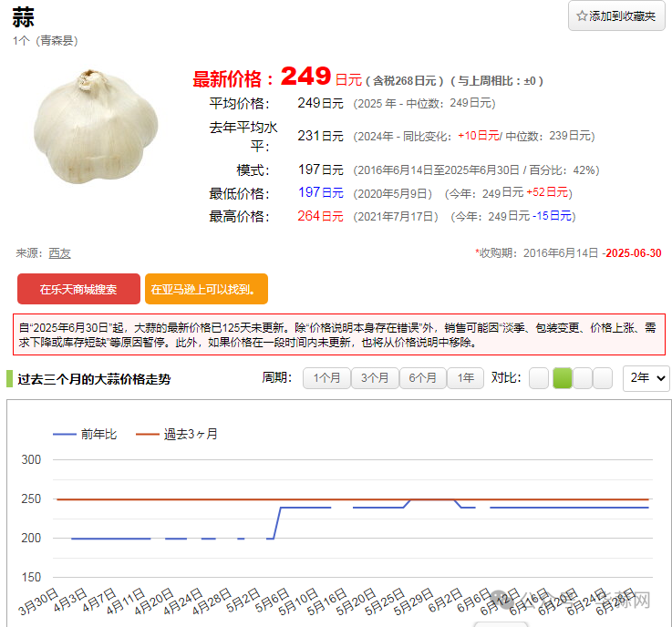Toggle the fourth 对比 comparison box
The height and width of the screenshot is (627, 672).
605,378
